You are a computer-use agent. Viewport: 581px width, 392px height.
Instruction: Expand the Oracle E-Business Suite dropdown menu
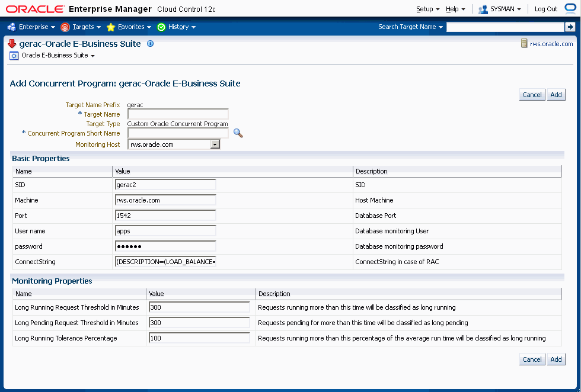pos(92,56)
